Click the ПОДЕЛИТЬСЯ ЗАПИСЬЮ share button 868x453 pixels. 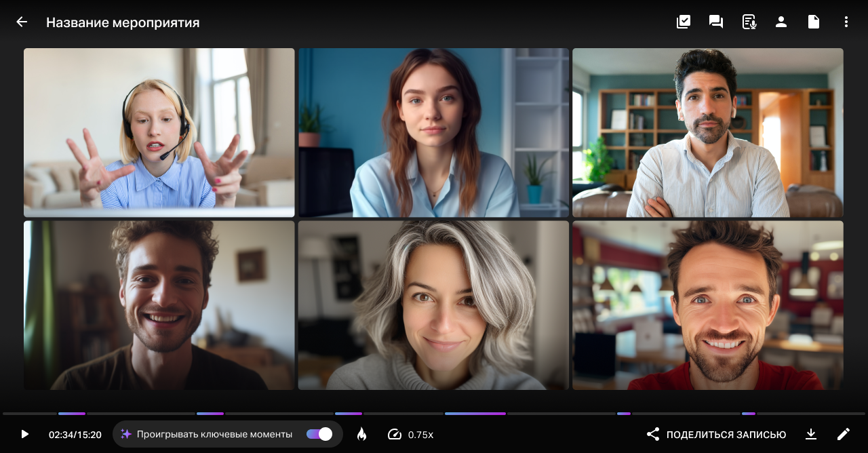pyautogui.click(x=716, y=434)
